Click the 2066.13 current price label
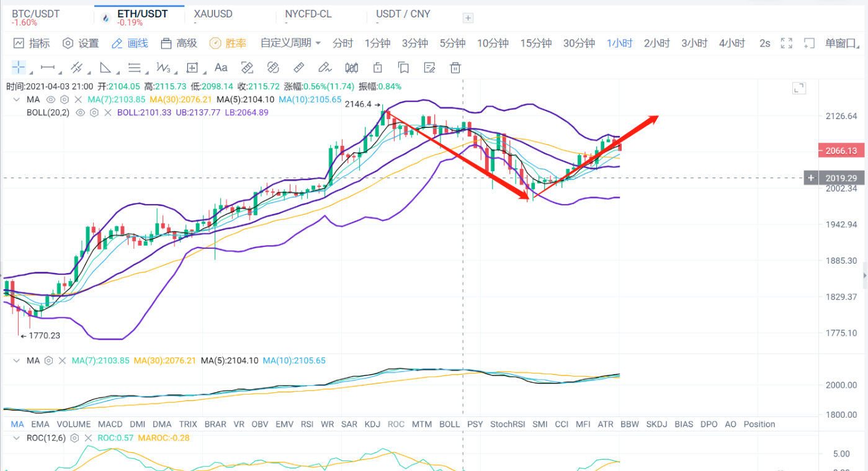The width and height of the screenshot is (868, 471). point(840,151)
